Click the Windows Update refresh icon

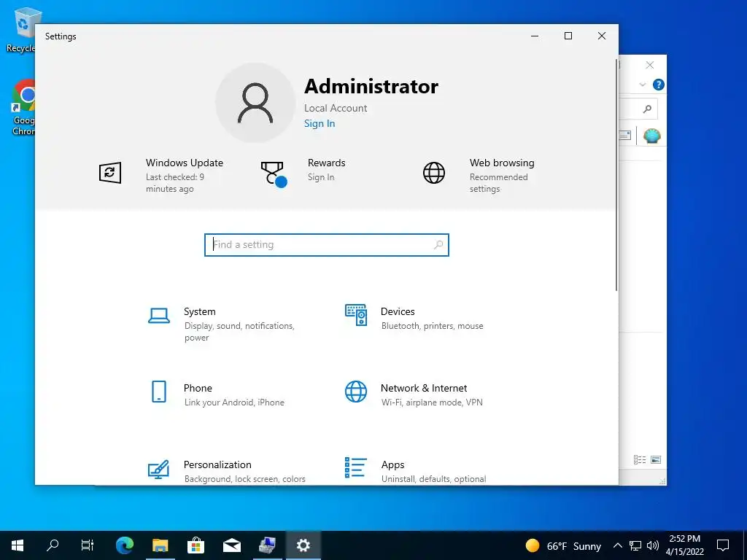(x=110, y=172)
